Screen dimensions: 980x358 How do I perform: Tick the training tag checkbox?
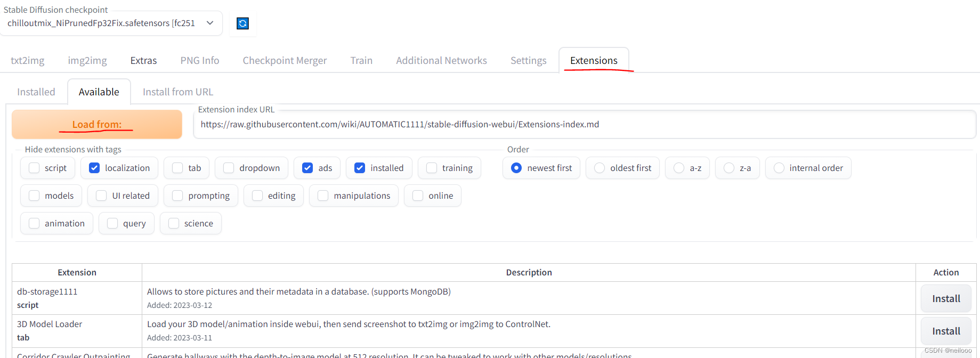pos(432,168)
